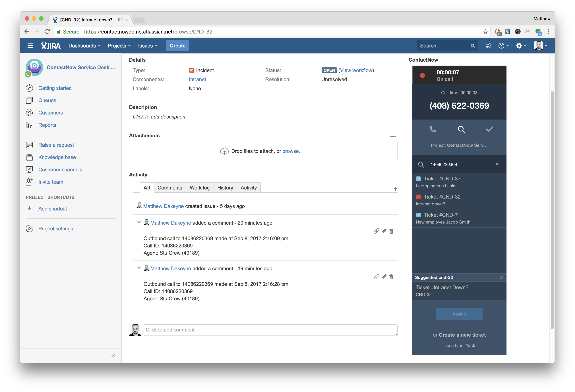Open the Attachments options ellipsis
Image resolution: width=575 pixels, height=392 pixels.
coord(393,137)
